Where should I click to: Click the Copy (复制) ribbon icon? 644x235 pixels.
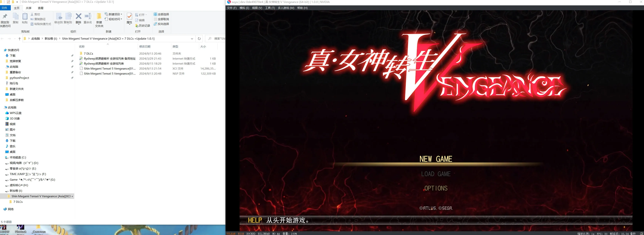(16, 16)
